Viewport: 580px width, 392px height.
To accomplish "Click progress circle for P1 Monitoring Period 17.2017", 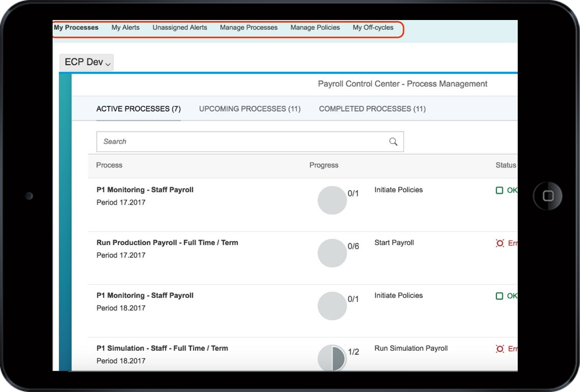I will click(x=332, y=200).
